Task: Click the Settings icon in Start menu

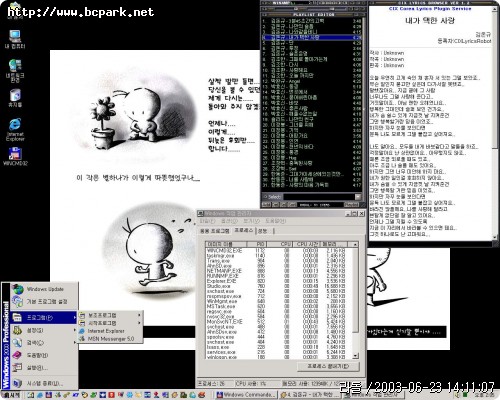Action: pyautogui.click(x=17, y=330)
